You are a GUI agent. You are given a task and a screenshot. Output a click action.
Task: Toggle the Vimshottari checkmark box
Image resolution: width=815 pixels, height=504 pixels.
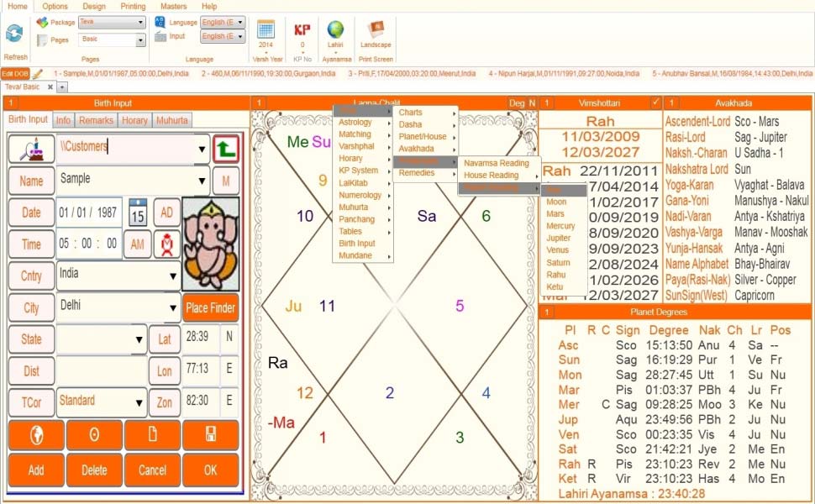click(x=656, y=102)
